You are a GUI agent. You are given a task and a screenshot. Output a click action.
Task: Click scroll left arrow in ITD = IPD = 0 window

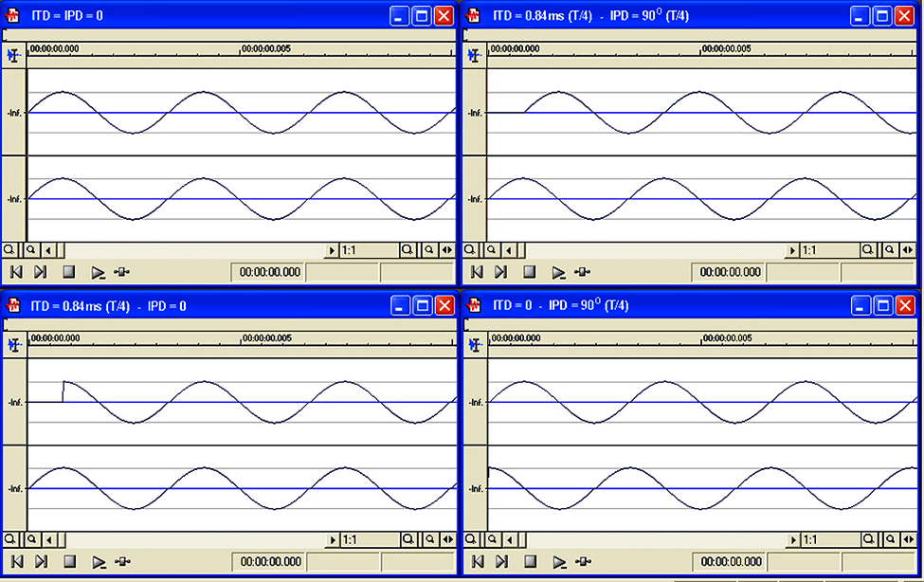pyautogui.click(x=48, y=250)
